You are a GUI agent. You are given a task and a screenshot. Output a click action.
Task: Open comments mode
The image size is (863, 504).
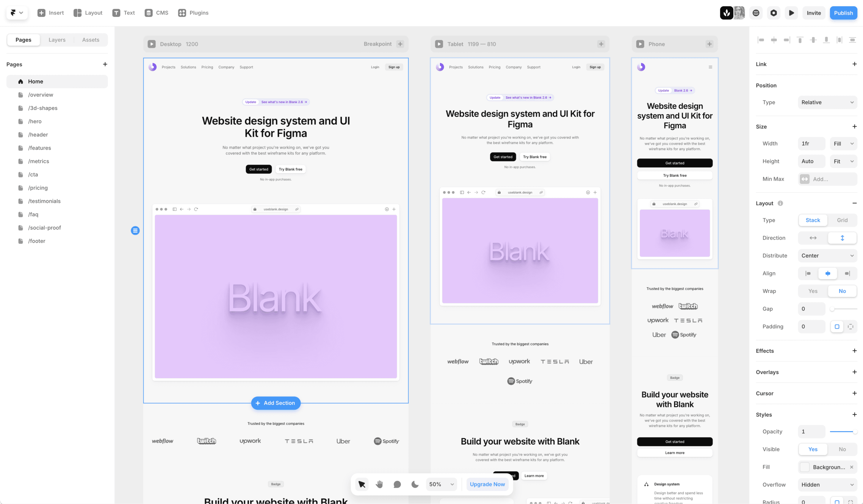(397, 484)
